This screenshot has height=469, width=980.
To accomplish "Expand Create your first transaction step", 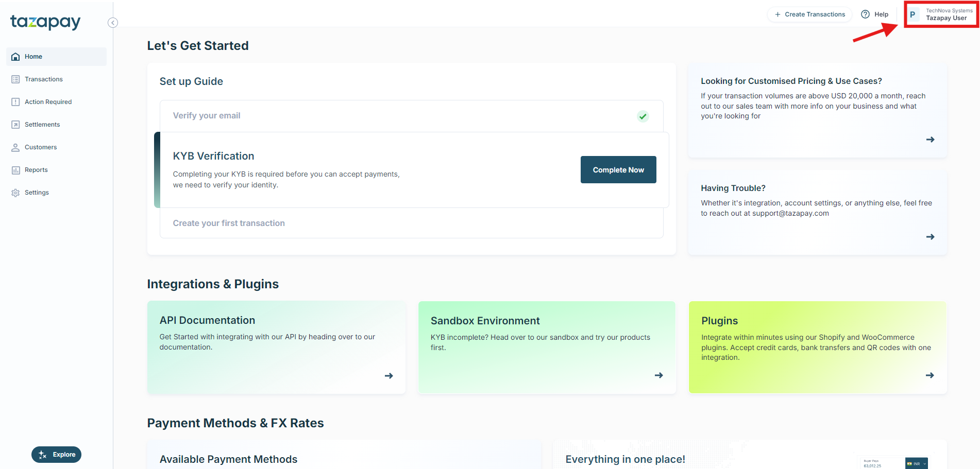I will click(411, 223).
